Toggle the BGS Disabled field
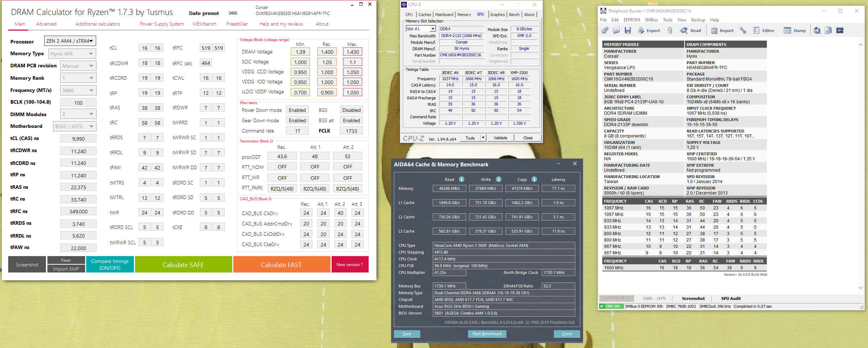Viewport: 868px width, 348px height. [x=352, y=110]
